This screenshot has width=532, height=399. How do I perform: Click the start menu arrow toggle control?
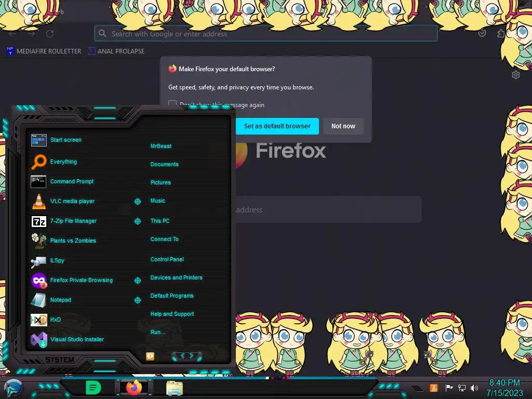[x=187, y=356]
